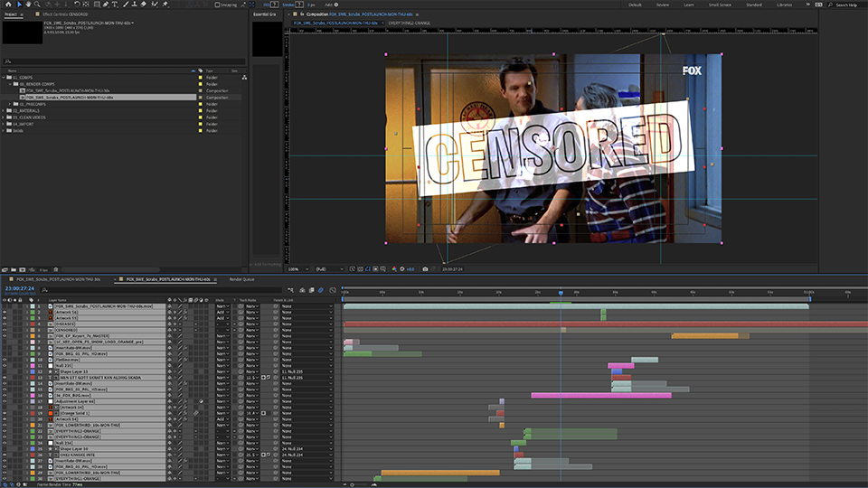Select the Rotation tool in toolbar
Viewport: 868px width, 488px height.
(x=76, y=5)
